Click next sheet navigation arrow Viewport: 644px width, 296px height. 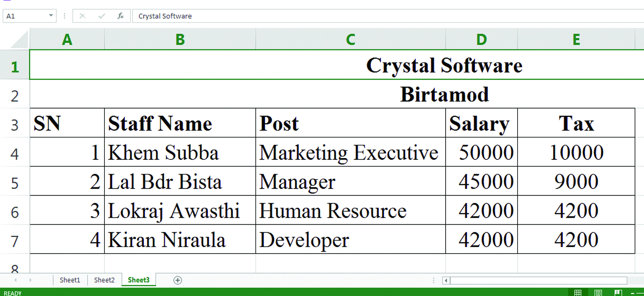click(31, 280)
